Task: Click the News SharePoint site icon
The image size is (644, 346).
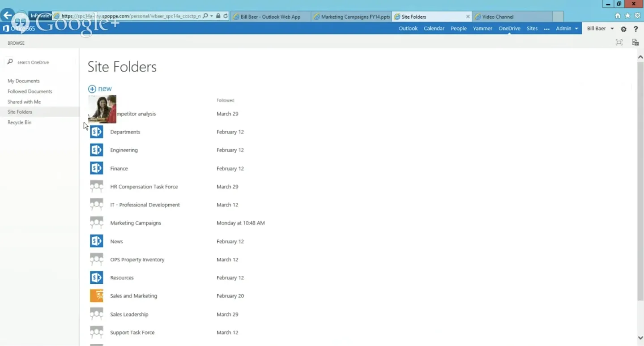Action: pyautogui.click(x=97, y=241)
